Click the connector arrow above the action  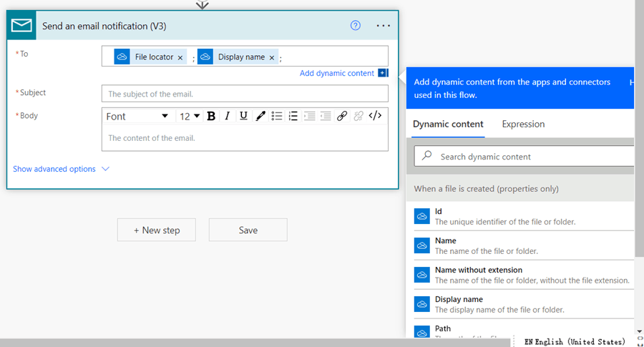coord(202,4)
